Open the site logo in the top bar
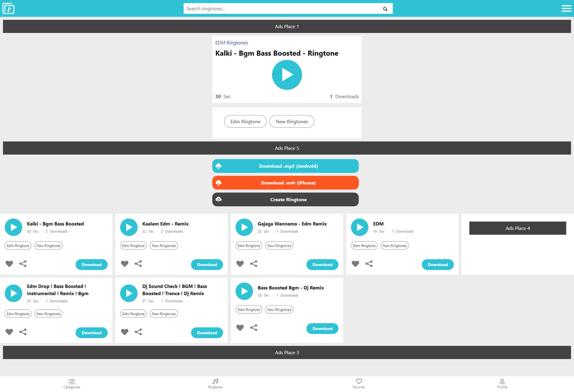This screenshot has height=392, width=574. click(8, 8)
